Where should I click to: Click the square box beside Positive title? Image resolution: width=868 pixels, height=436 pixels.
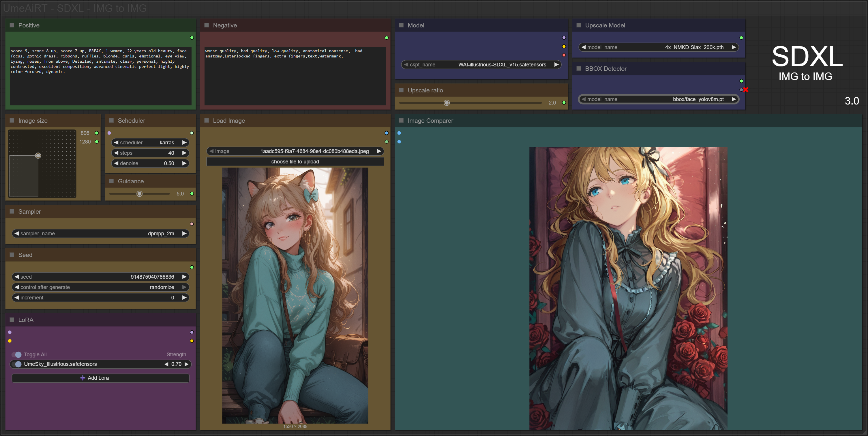point(12,25)
